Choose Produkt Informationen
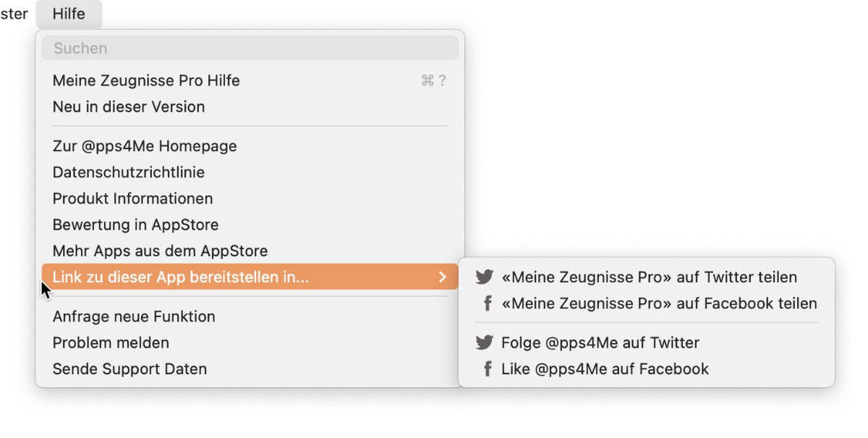Screen dimensions: 868x438 point(250,198)
